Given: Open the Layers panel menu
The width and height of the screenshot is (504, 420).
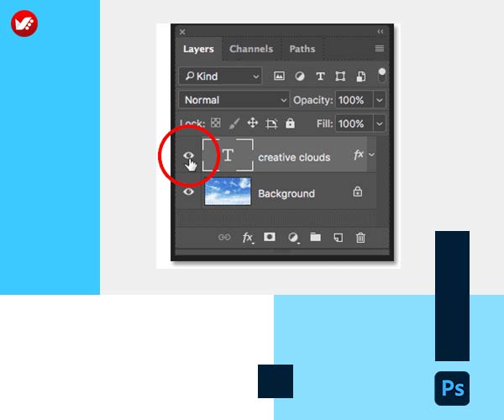Looking at the screenshot, I should coord(379,49).
